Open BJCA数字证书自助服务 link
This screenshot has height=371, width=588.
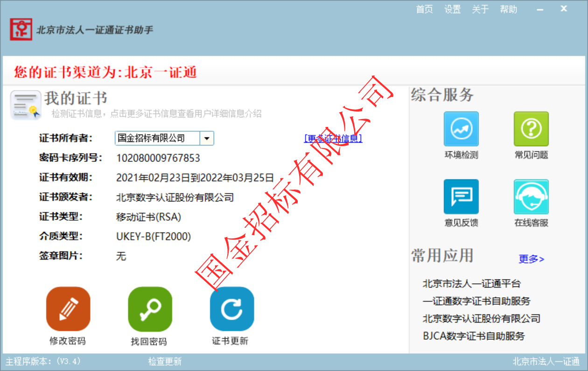point(473,336)
